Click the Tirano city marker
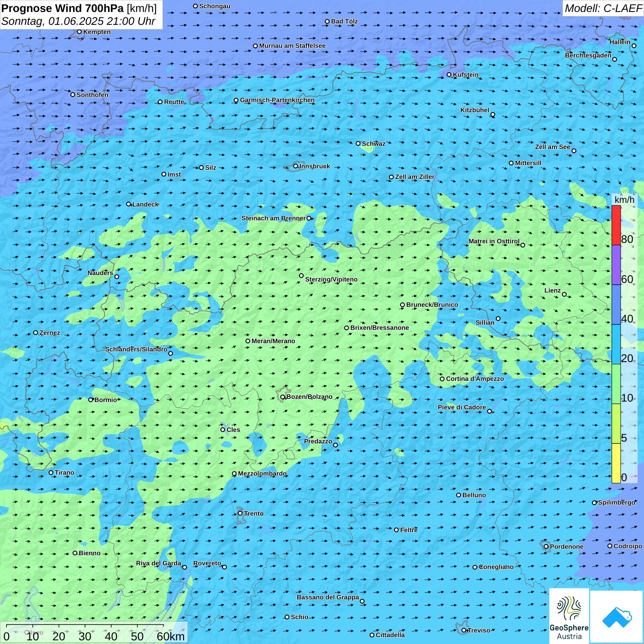Screen dimensions: 644x644 (x=51, y=472)
